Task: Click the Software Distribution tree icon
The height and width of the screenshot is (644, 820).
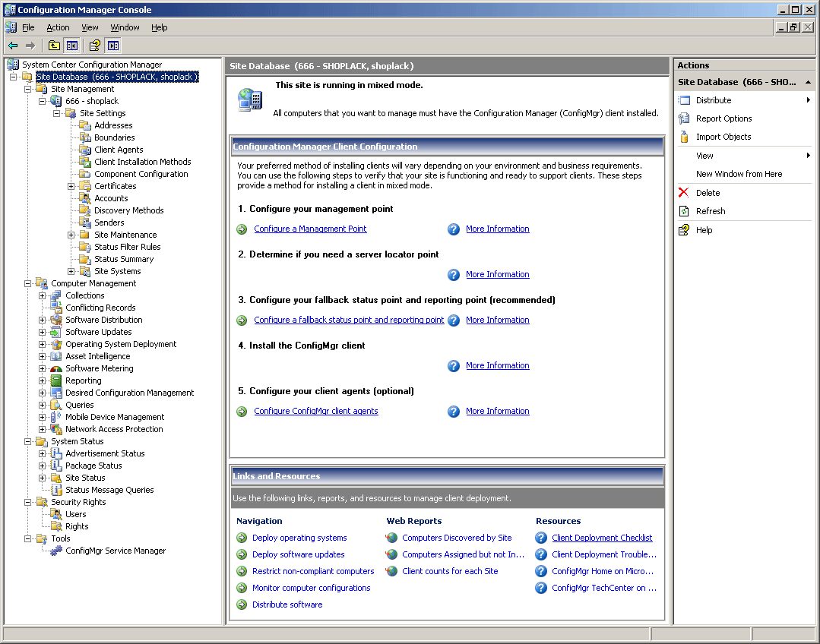Action: [x=56, y=320]
